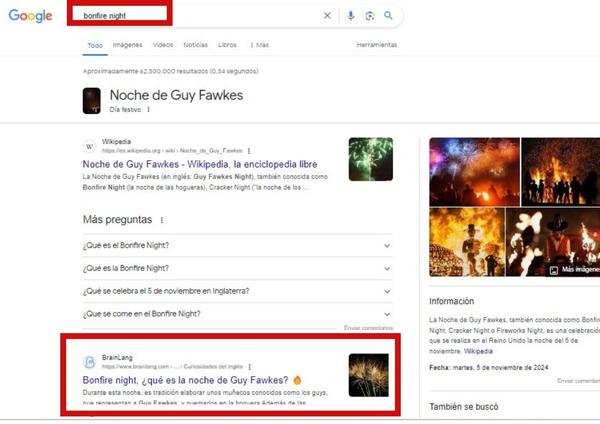Switch to the Imágenes tab
This screenshot has width=600, height=424.
click(127, 45)
